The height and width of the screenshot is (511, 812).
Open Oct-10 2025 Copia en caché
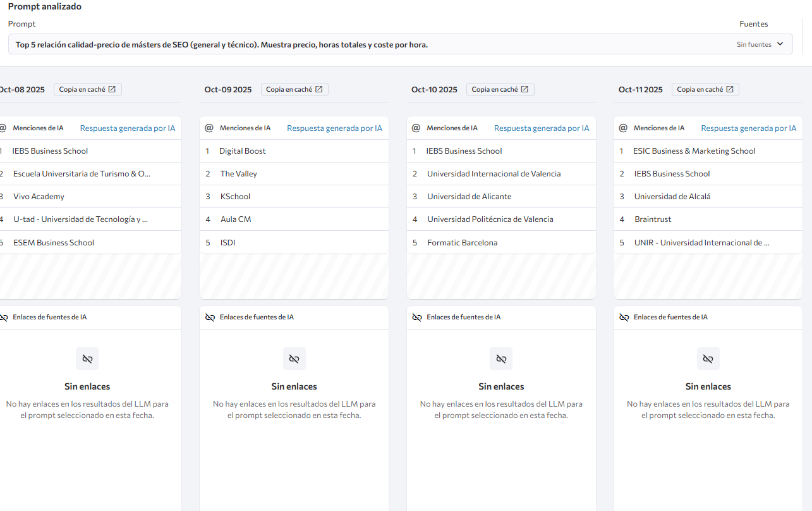[x=500, y=90]
